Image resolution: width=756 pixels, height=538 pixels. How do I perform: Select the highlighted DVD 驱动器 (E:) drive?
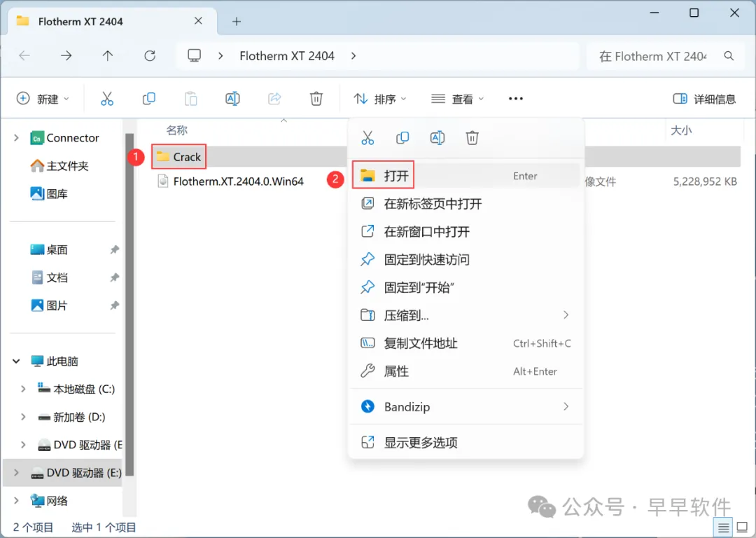coord(63,473)
